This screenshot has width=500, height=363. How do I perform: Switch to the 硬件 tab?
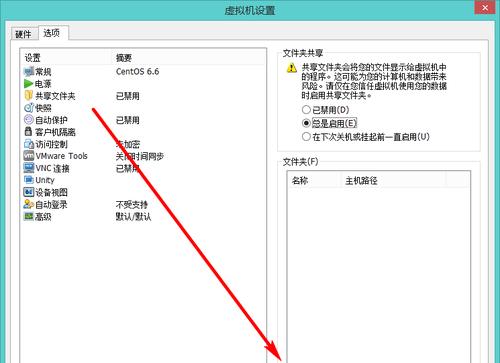coord(23,34)
